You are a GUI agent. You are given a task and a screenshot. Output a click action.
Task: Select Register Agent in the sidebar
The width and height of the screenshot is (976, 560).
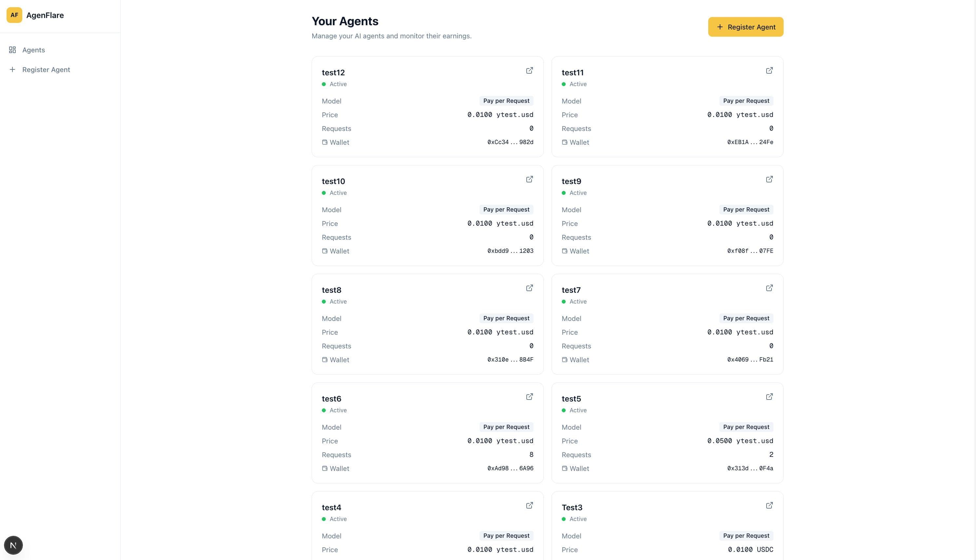pyautogui.click(x=46, y=70)
